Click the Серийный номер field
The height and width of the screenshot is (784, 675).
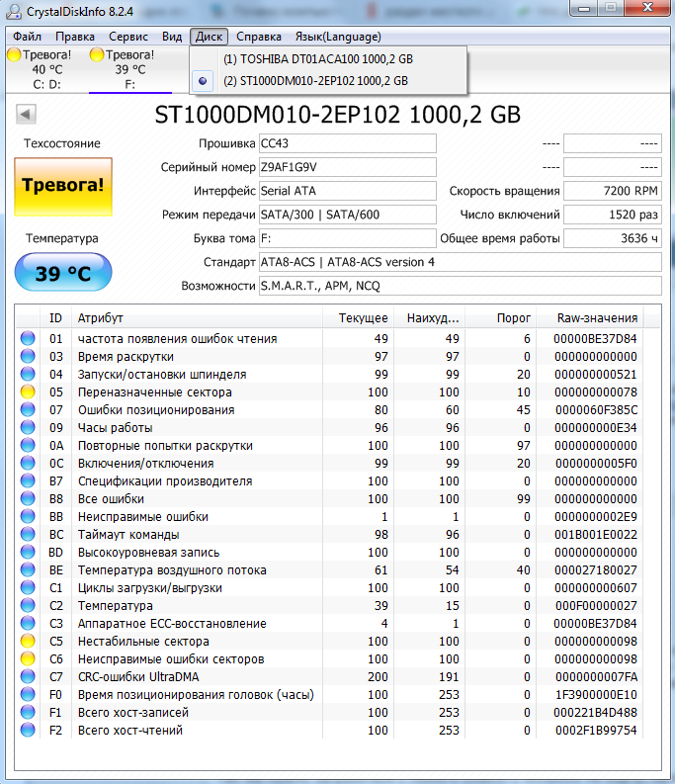tap(346, 167)
